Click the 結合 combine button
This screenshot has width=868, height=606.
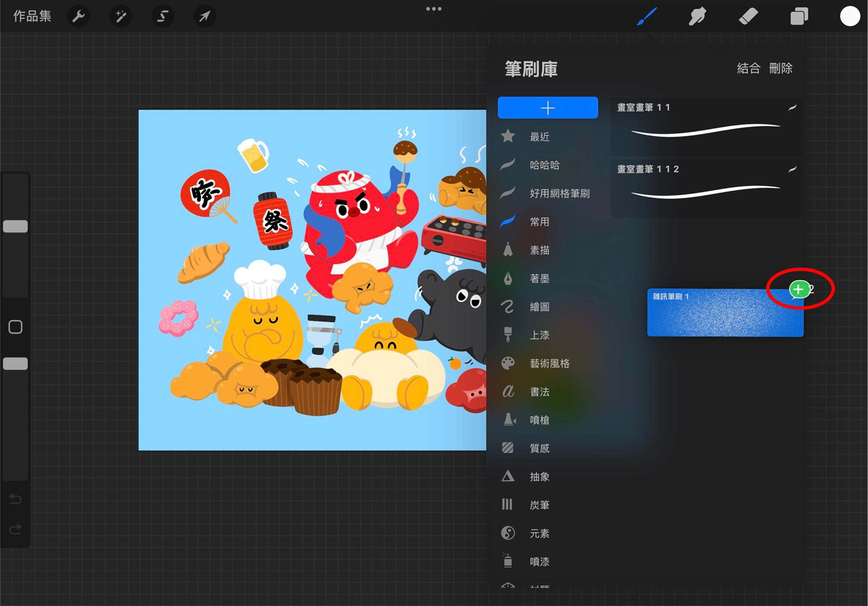748,68
